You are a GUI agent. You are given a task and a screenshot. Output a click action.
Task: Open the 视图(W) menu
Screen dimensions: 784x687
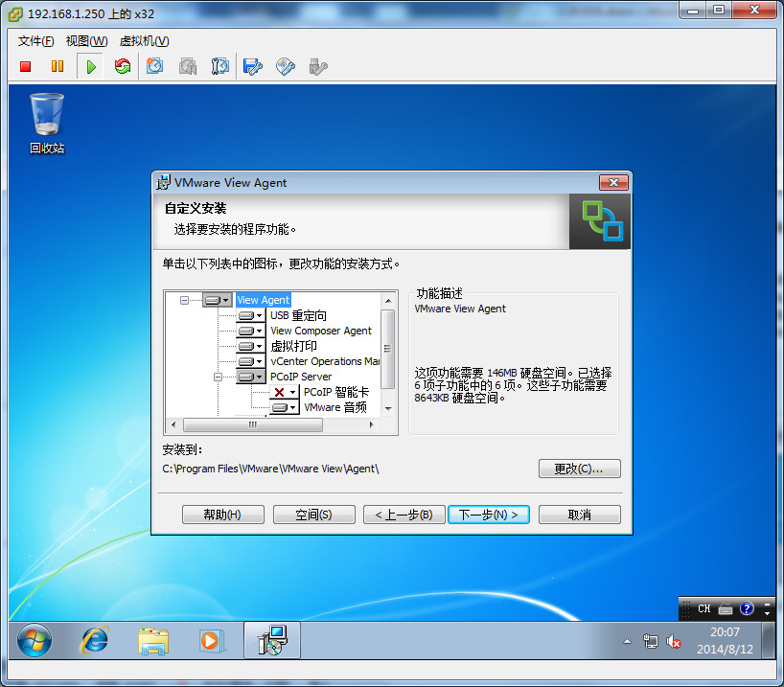85,41
